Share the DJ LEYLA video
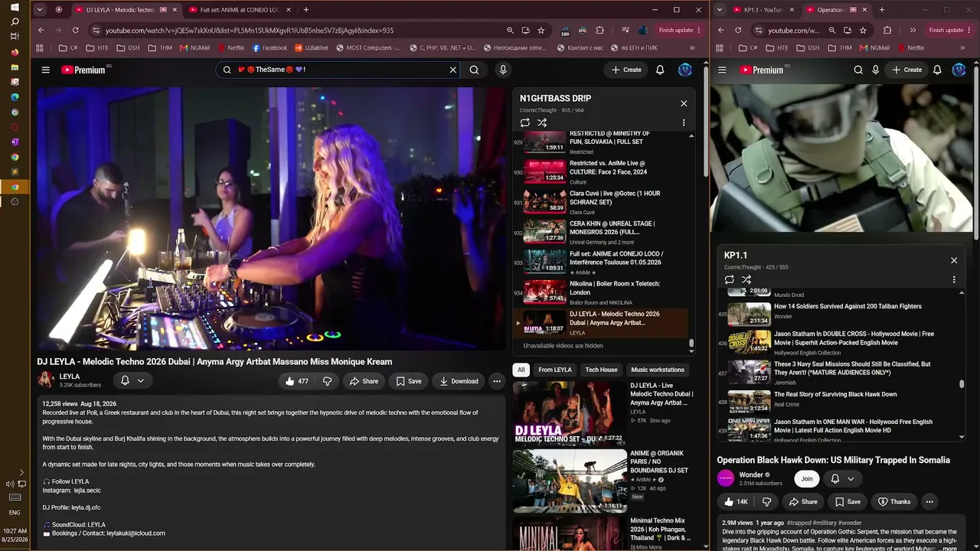This screenshot has width=980, height=551. tap(364, 381)
